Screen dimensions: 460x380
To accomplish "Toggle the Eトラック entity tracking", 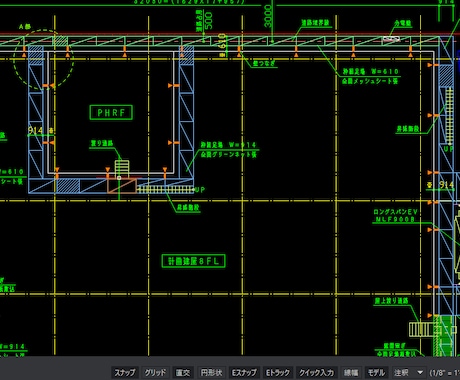I will 278,372.
